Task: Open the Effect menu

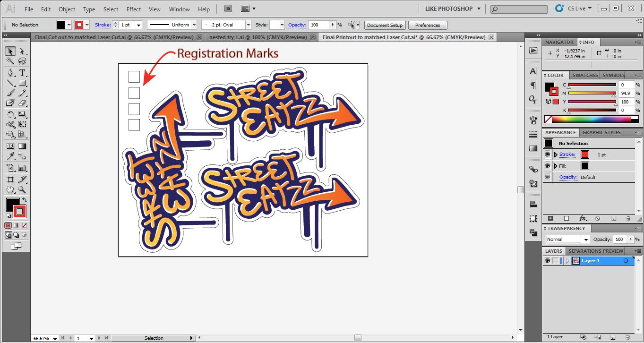Action: (x=134, y=9)
